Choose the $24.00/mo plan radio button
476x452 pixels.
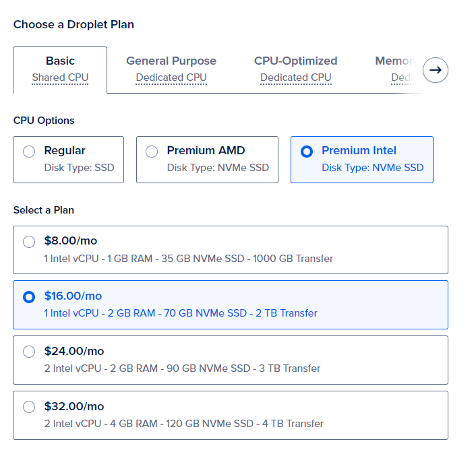(29, 352)
